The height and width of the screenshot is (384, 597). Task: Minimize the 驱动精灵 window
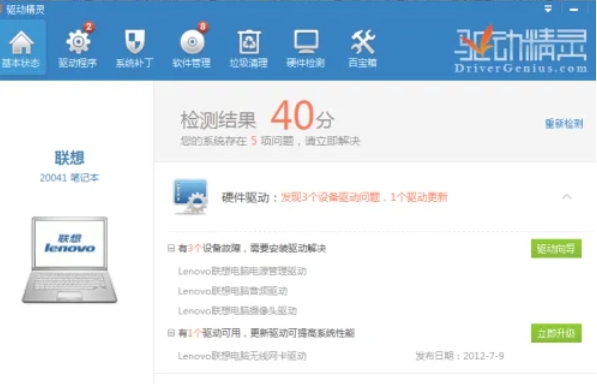click(x=573, y=9)
